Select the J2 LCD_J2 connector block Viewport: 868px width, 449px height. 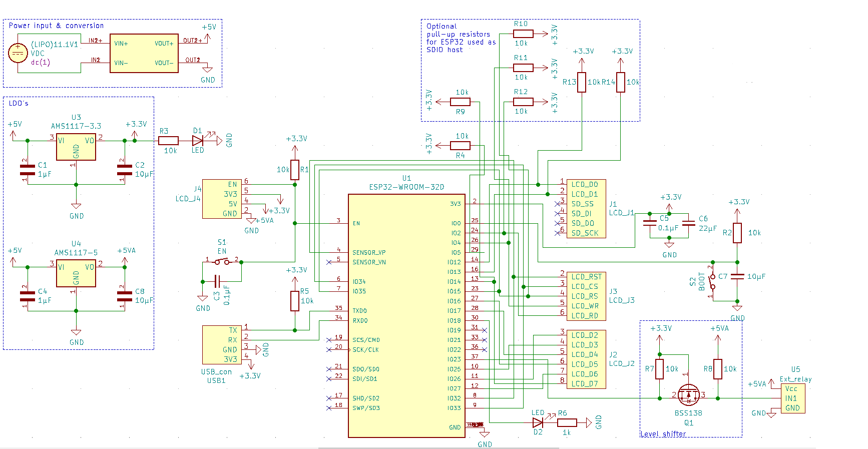(x=586, y=359)
